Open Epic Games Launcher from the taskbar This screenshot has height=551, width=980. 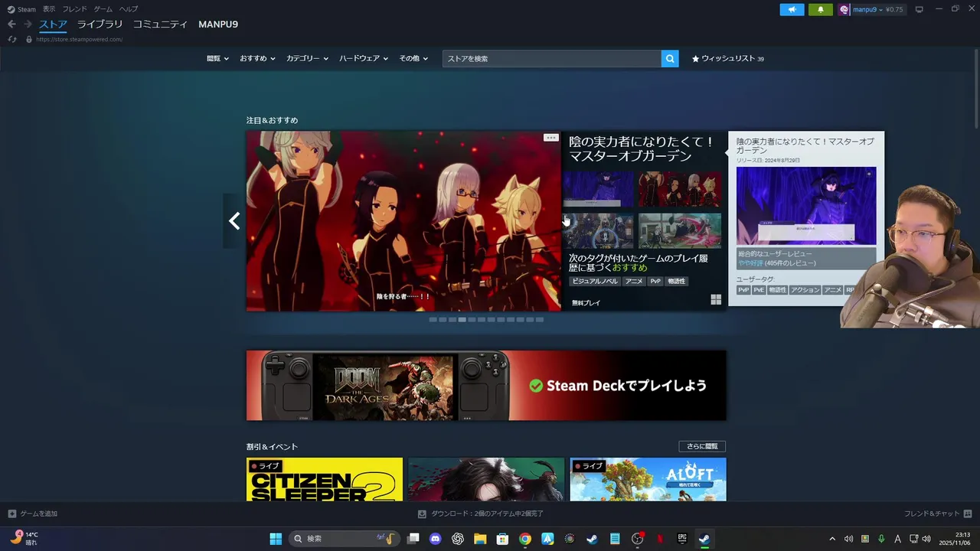(x=682, y=539)
